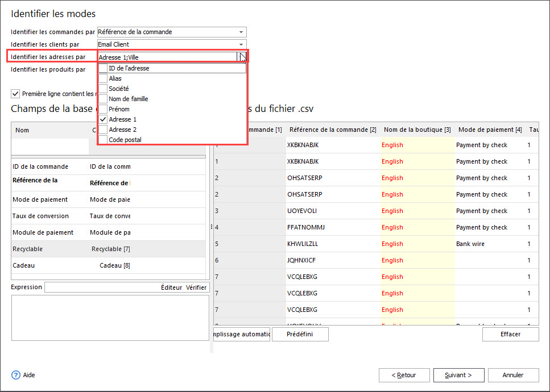
Task: Click the Suivant button
Action: (459, 375)
